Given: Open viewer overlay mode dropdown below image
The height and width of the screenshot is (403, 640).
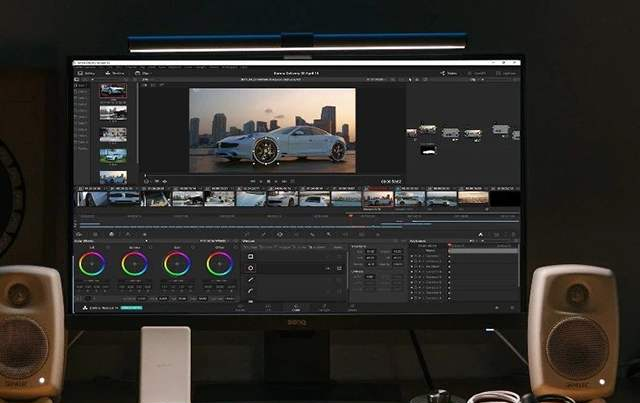Looking at the screenshot, I should click(x=148, y=181).
